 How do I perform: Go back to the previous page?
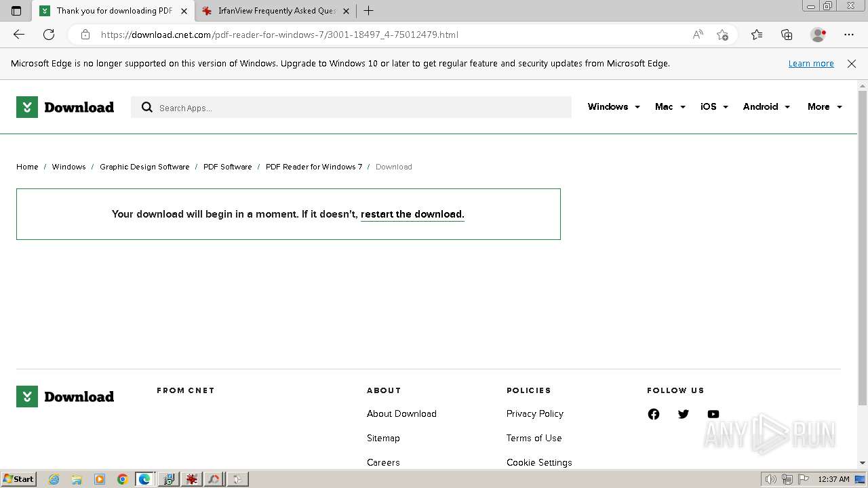pos(19,35)
